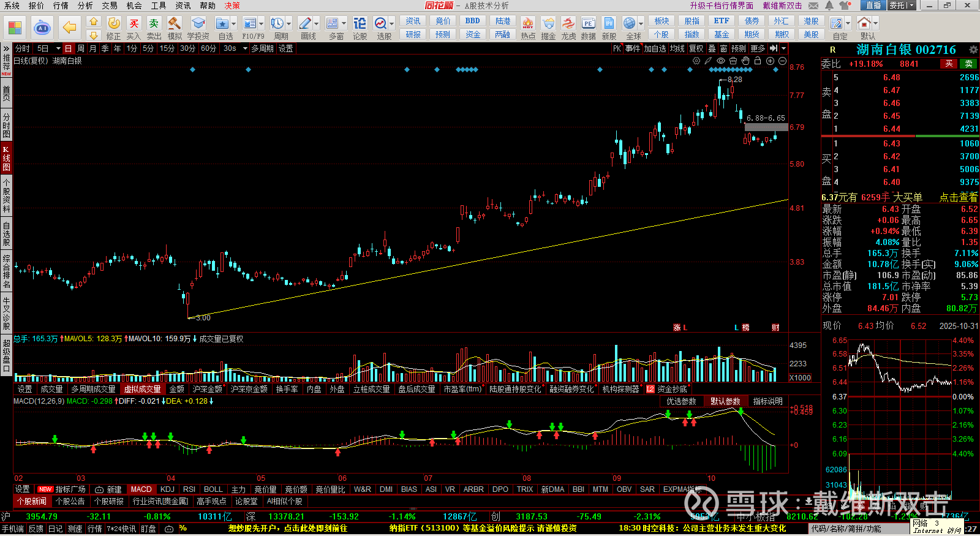Expand the 30s interval dropdown arrow
Screen dimensions: 980x536
pos(245,48)
